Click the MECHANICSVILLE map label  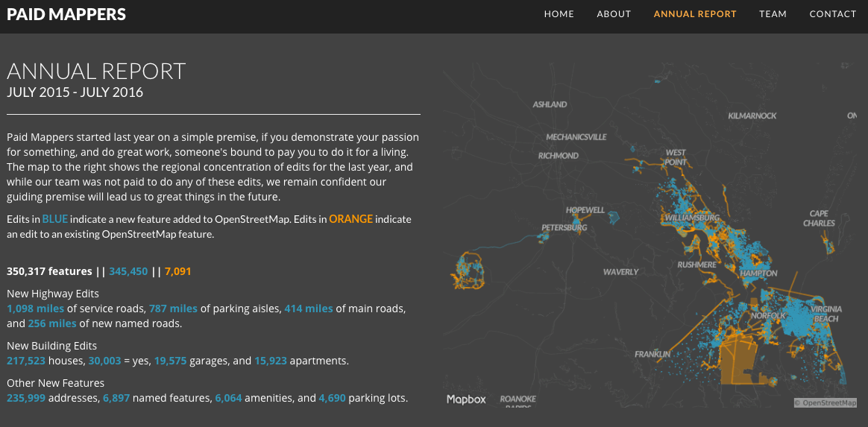pyautogui.click(x=576, y=137)
